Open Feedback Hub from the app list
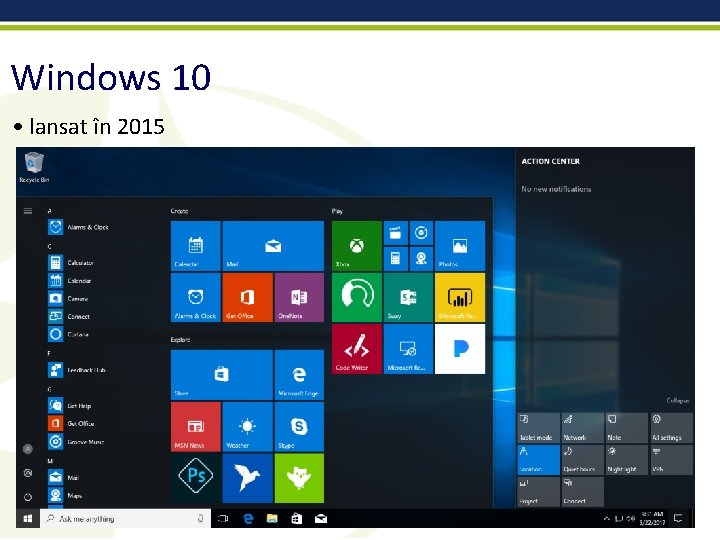720x540 pixels. [77, 370]
